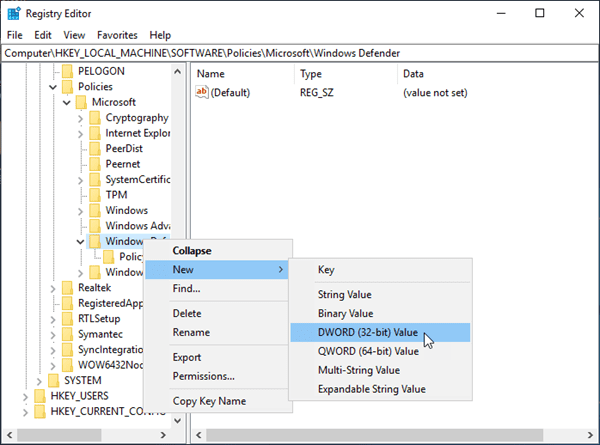The height and width of the screenshot is (445, 600).
Task: Click the HKEY_USERS folder icon
Action: [x=40, y=396]
